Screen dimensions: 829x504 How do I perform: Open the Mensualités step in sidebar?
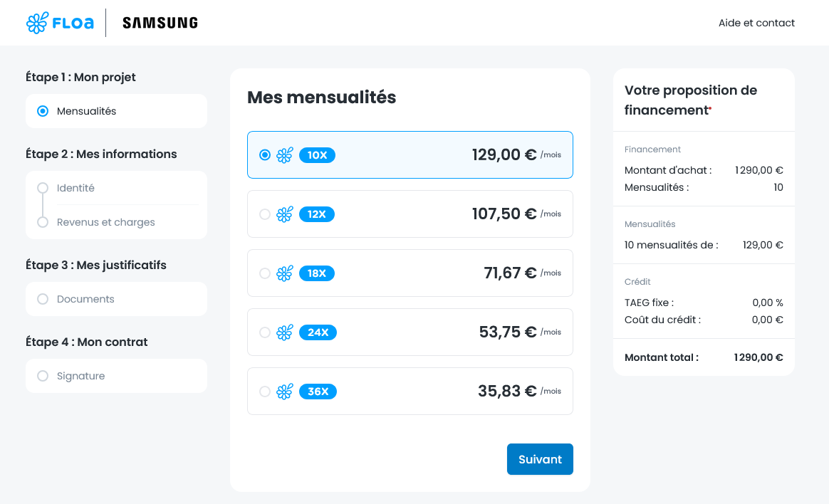click(x=116, y=111)
